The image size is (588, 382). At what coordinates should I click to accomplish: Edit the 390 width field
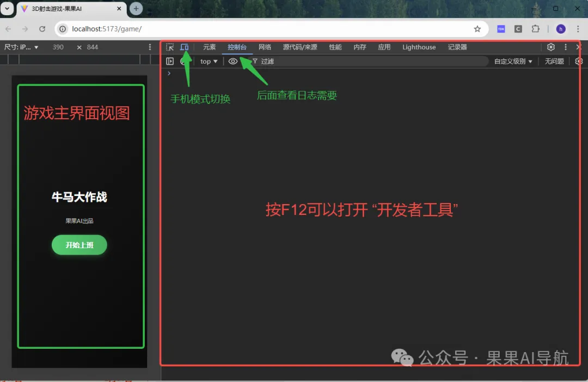pyautogui.click(x=58, y=47)
